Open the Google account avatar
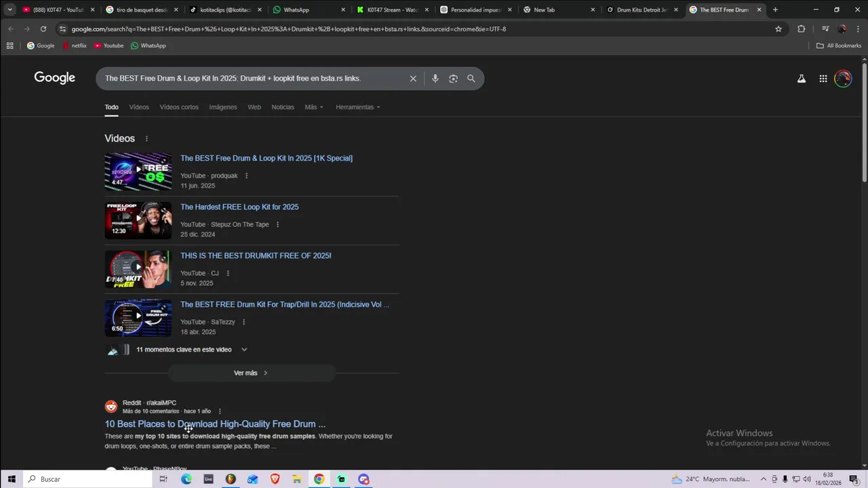 tap(843, 79)
